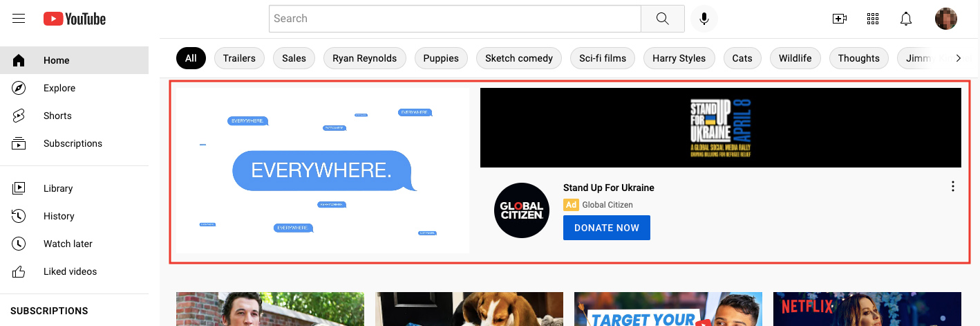The width and height of the screenshot is (980, 326).
Task: Click the Global Citizen advertiser name
Action: (x=607, y=205)
